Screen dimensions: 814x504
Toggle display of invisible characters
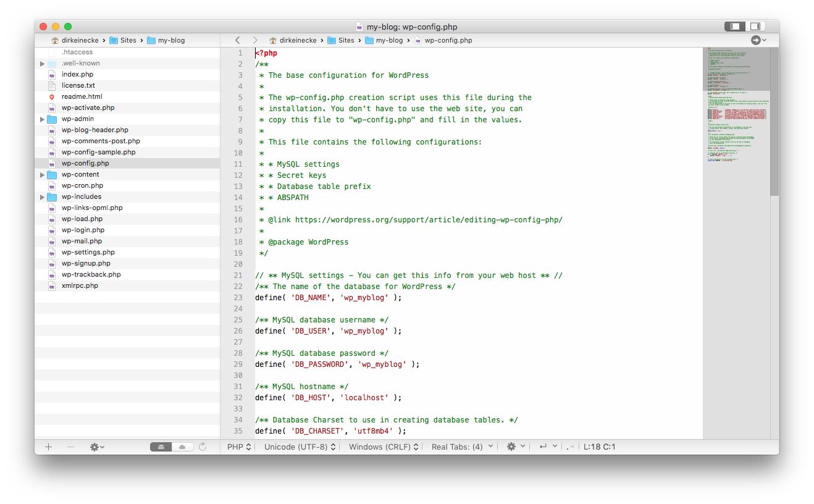coord(569,447)
